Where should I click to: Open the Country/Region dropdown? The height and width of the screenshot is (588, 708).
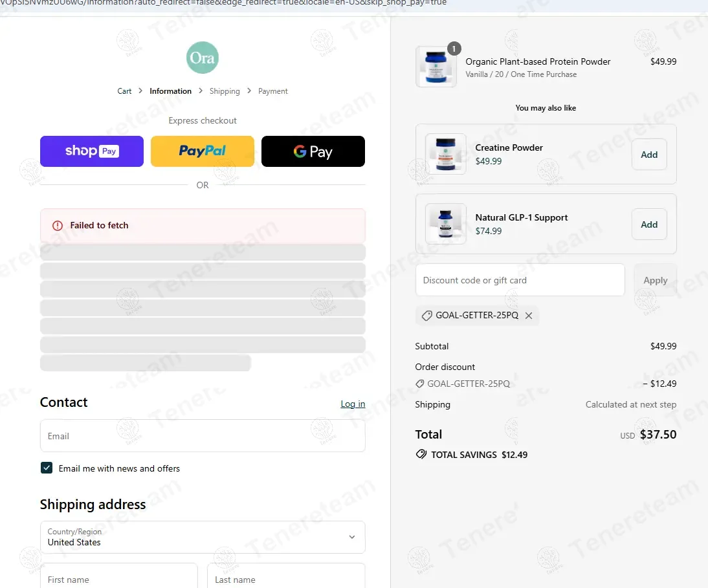point(203,537)
